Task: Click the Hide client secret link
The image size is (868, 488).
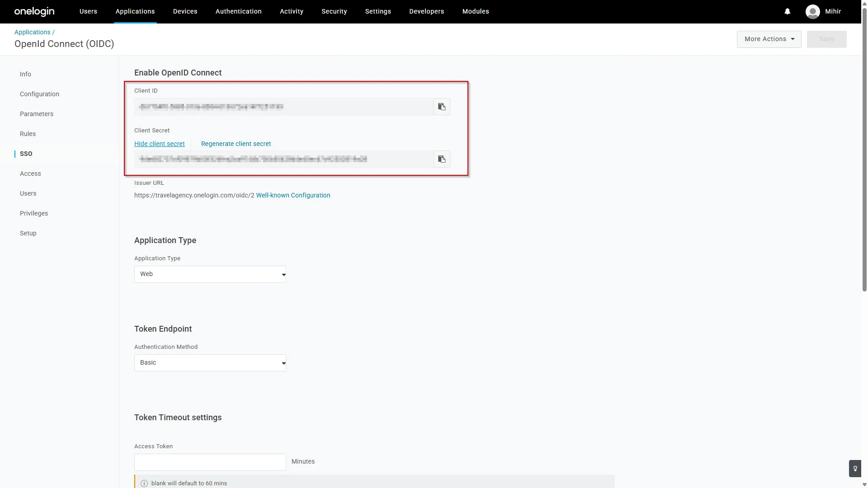Action: (160, 144)
